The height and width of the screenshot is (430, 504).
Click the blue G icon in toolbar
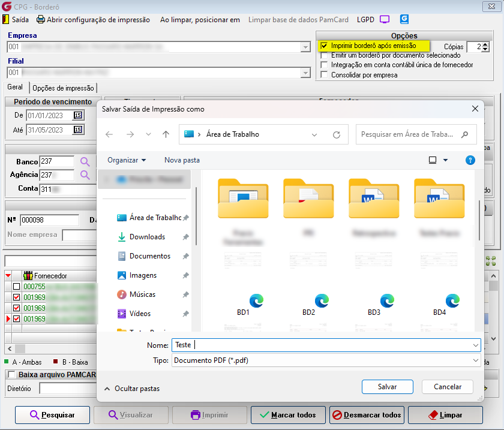[404, 19]
